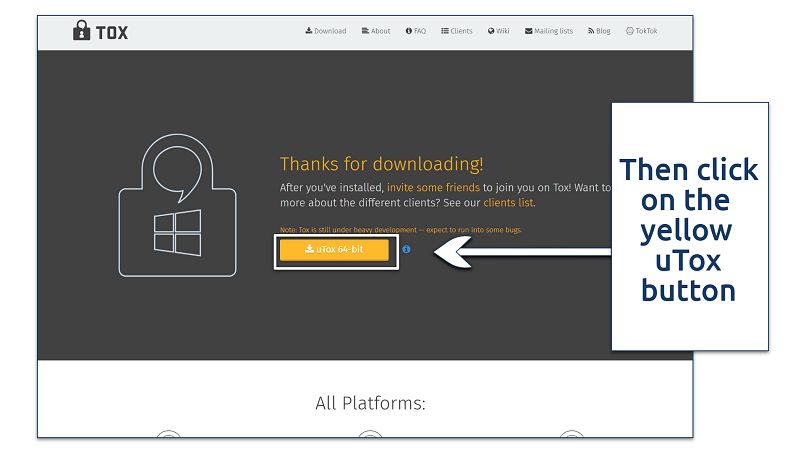806x453 pixels.
Task: Visit the Wiki link
Action: (x=499, y=31)
